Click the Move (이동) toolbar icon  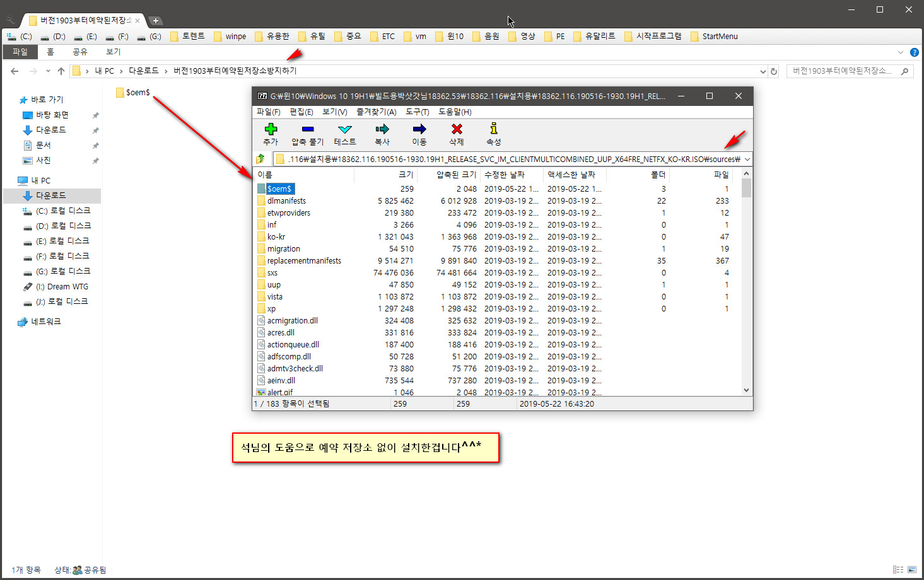click(419, 129)
